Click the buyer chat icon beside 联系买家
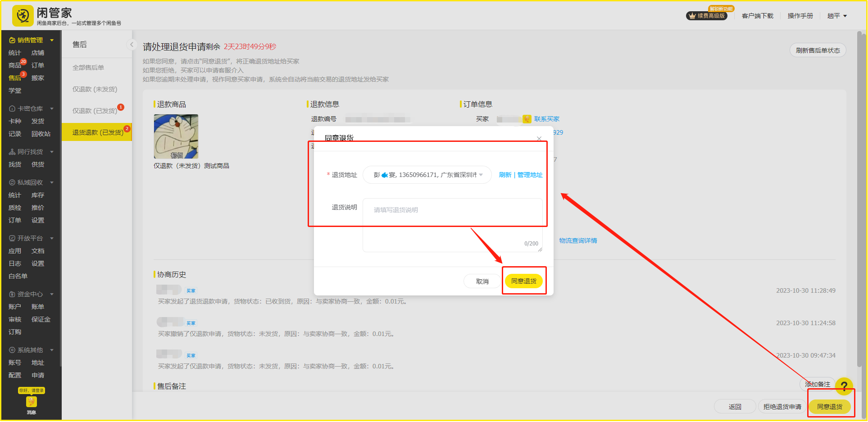 [527, 119]
